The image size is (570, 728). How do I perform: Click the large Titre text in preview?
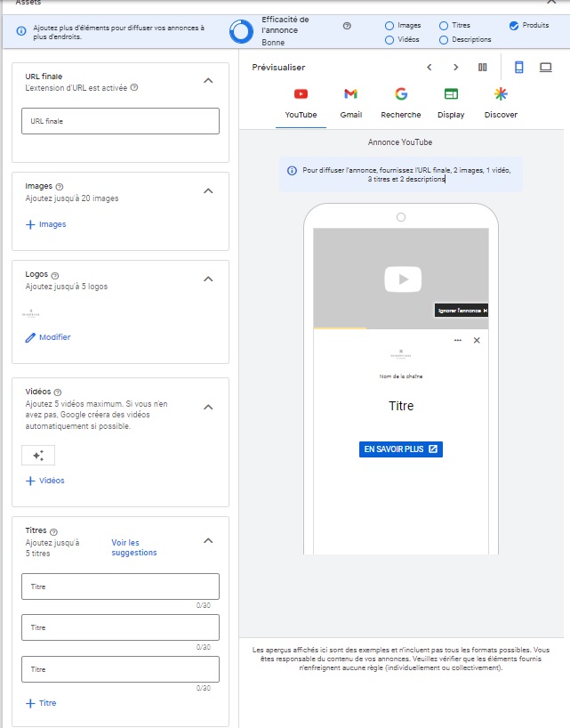tap(401, 406)
